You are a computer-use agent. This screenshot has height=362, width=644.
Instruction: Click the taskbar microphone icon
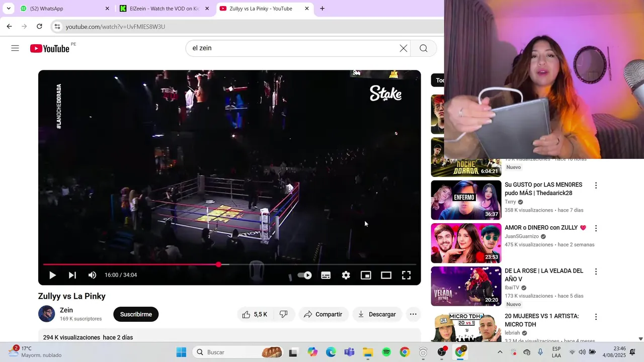(x=540, y=352)
